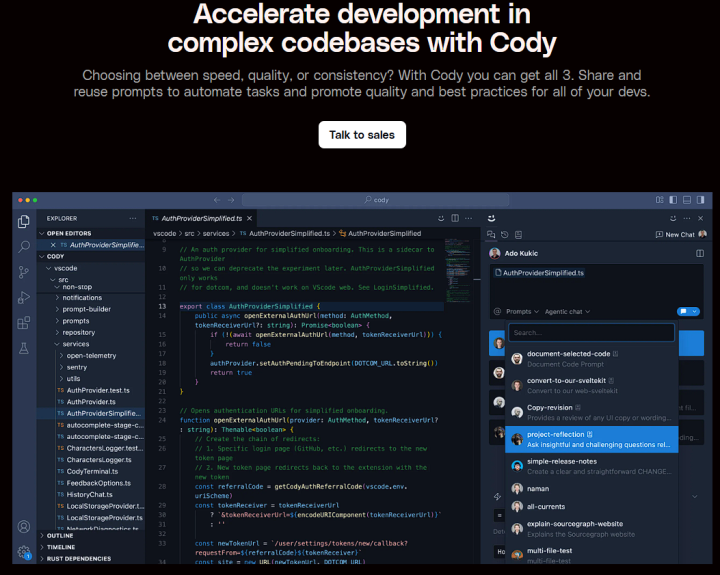The height and width of the screenshot is (575, 720).
Task: Click the Talk to sales button
Action: (362, 135)
